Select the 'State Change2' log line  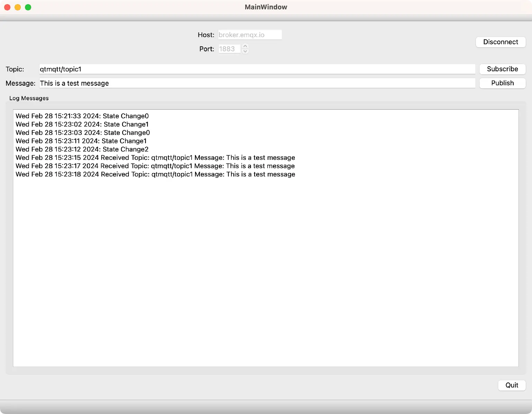coord(82,149)
